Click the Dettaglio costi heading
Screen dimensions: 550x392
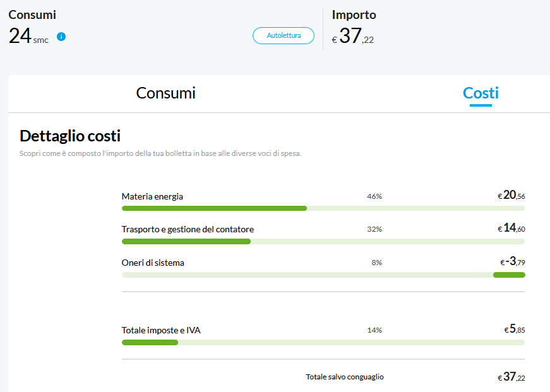point(70,136)
